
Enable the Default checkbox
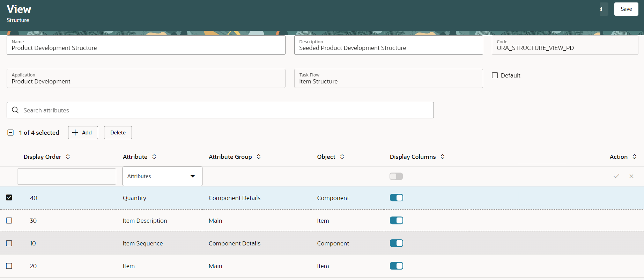pos(495,75)
